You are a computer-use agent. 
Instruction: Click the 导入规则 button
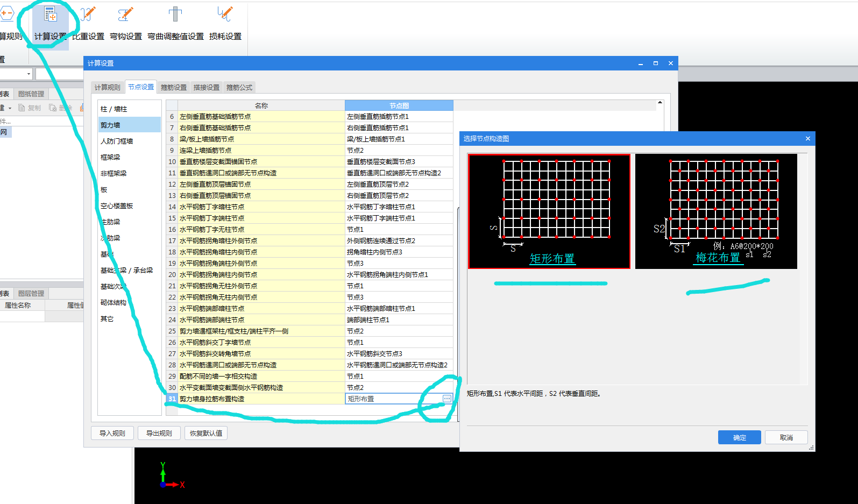(112, 433)
